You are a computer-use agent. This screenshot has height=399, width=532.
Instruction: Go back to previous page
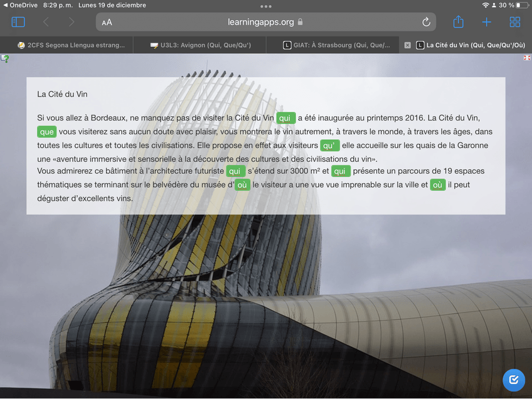tap(46, 22)
